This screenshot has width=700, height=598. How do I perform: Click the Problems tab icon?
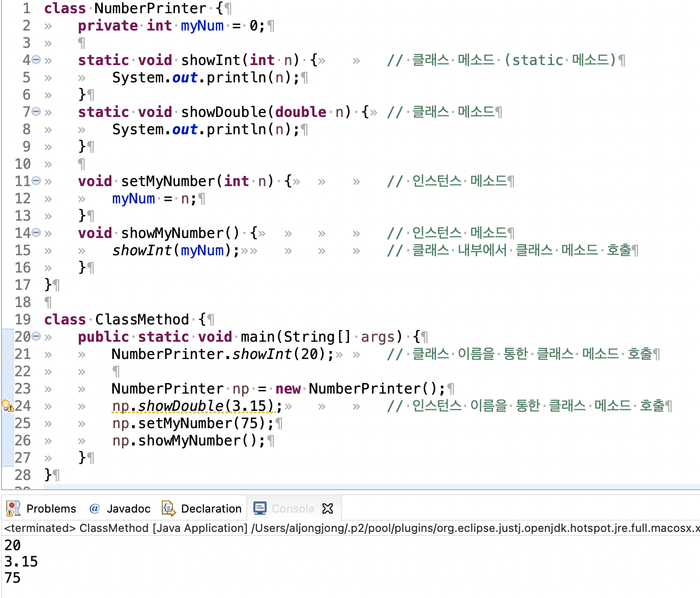(13, 509)
